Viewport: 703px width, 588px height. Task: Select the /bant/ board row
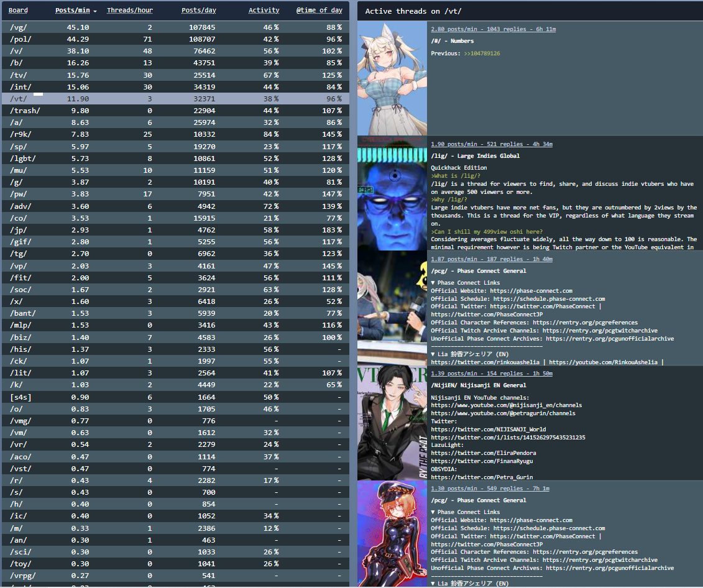(175, 313)
